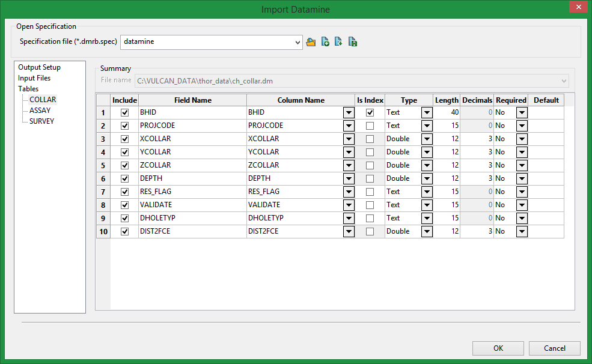The width and height of the screenshot is (592, 364).
Task: Click the open specification folder icon
Action: [x=311, y=42]
